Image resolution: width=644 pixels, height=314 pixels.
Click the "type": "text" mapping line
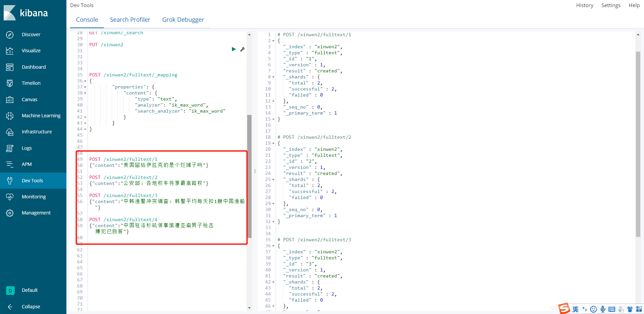pos(156,99)
